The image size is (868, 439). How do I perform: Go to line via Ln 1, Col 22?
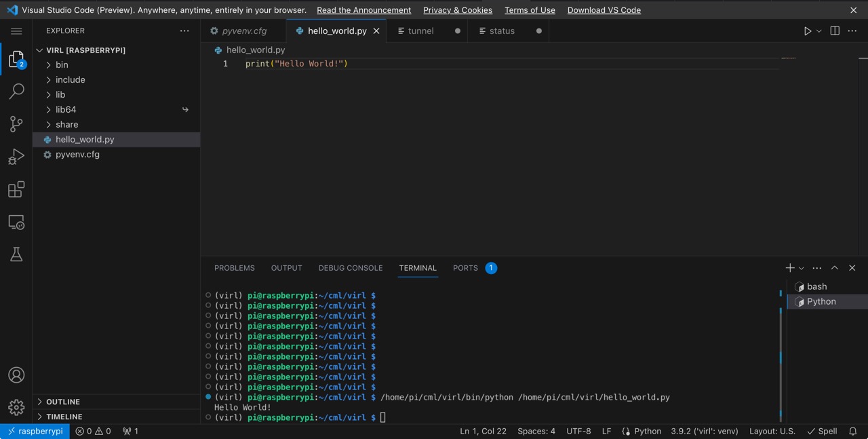coord(483,432)
